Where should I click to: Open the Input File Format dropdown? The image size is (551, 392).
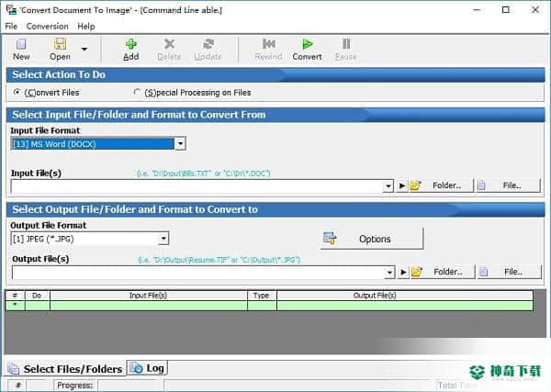coord(180,143)
